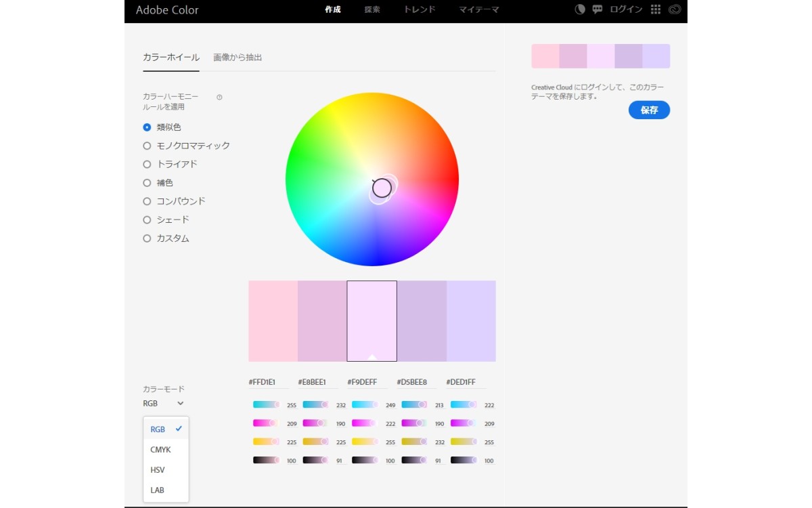Toggle the dark mode moon icon
Viewport: 812px width, 508px height.
pos(580,9)
